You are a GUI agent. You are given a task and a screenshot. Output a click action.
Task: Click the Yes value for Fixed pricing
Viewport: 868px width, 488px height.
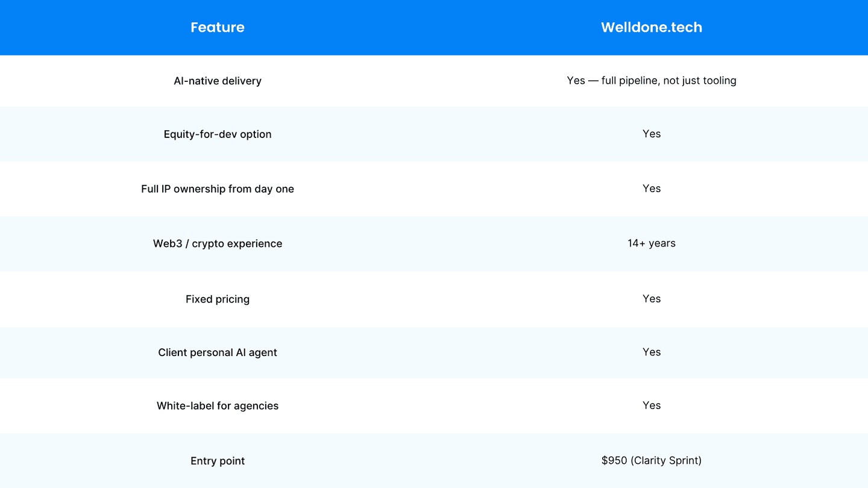point(652,299)
